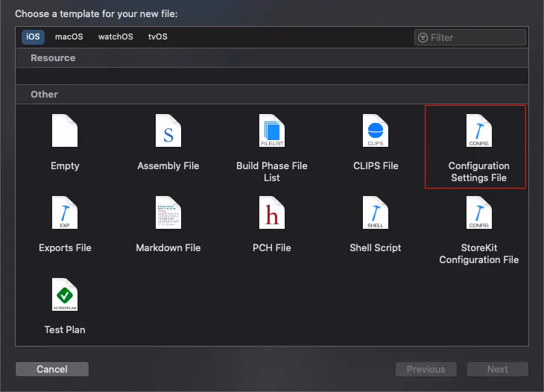Click the Previous button

pos(426,369)
